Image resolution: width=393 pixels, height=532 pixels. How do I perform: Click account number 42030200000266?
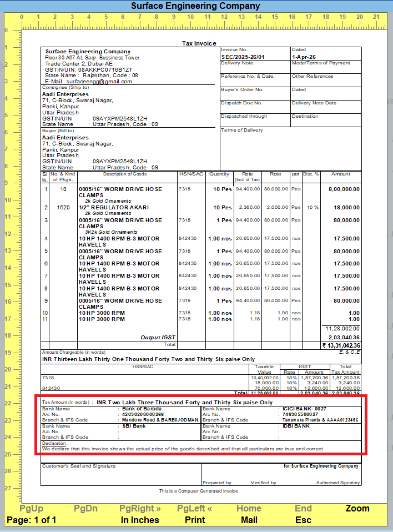(143, 414)
